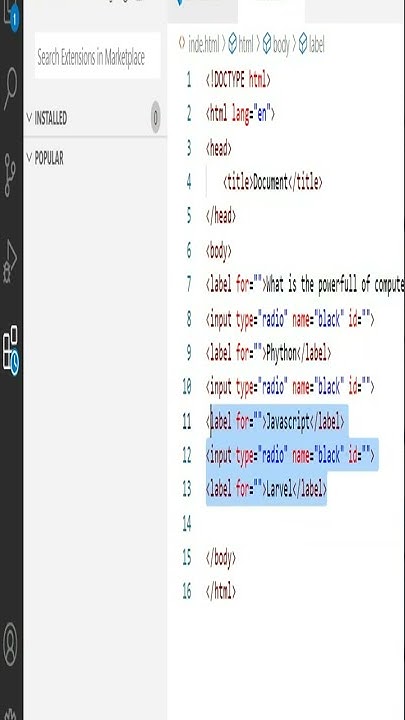
Task: Click line number 1 in the gutter
Action: (x=189, y=80)
